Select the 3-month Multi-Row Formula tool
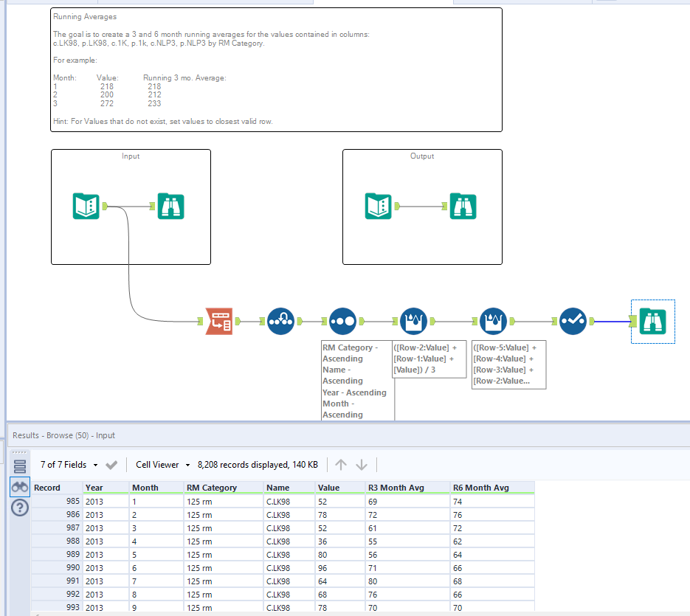Image resolution: width=690 pixels, height=616 pixels. click(x=413, y=321)
